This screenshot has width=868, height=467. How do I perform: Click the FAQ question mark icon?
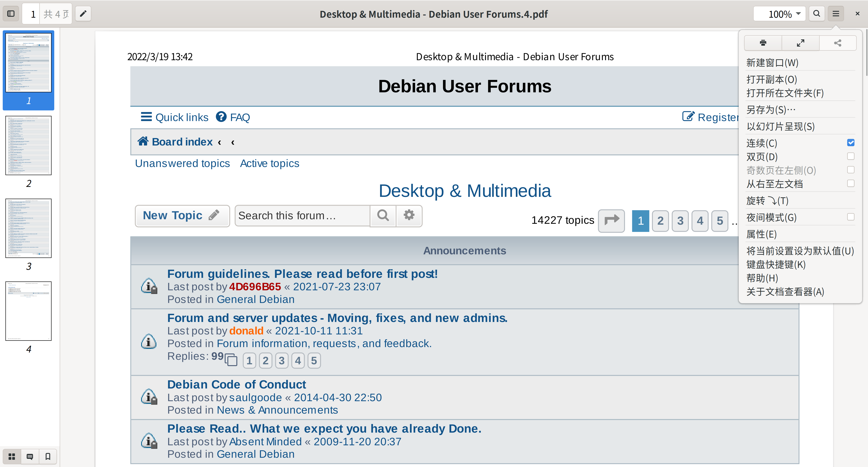tap(221, 117)
